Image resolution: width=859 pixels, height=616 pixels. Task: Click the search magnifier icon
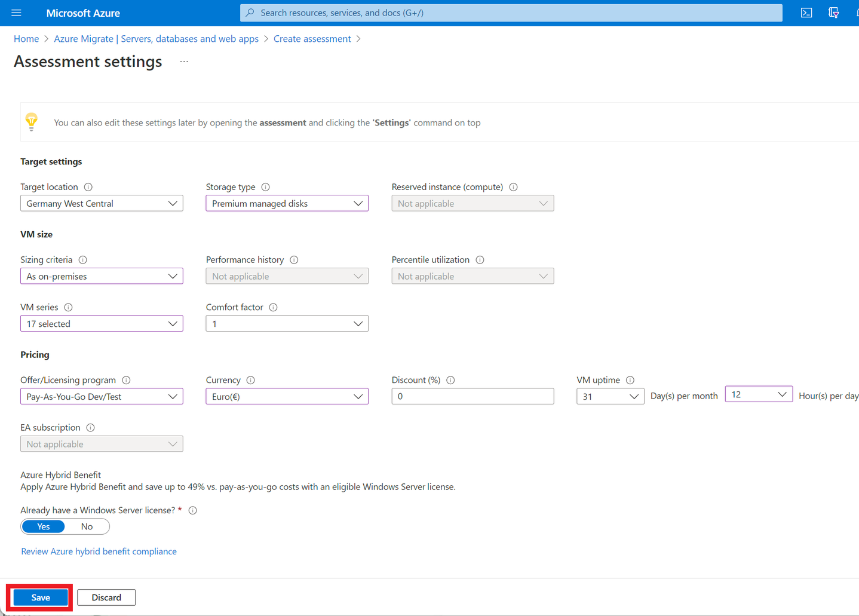click(x=250, y=13)
